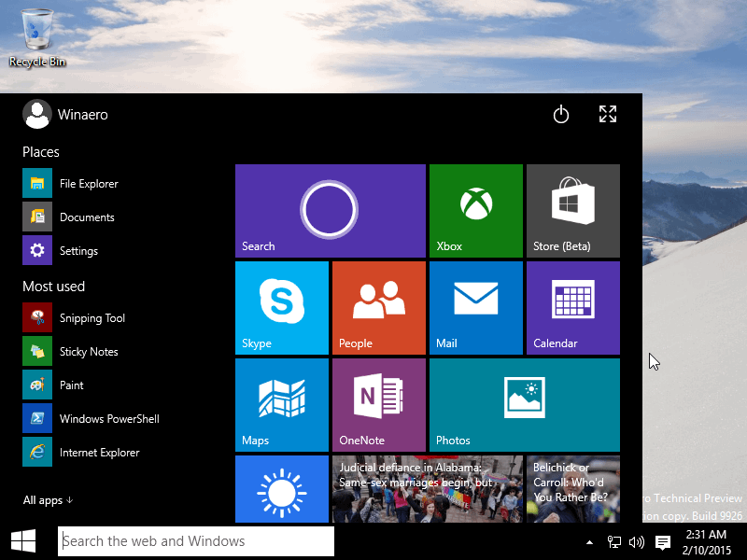Expand Start menu to full screen

click(x=608, y=114)
